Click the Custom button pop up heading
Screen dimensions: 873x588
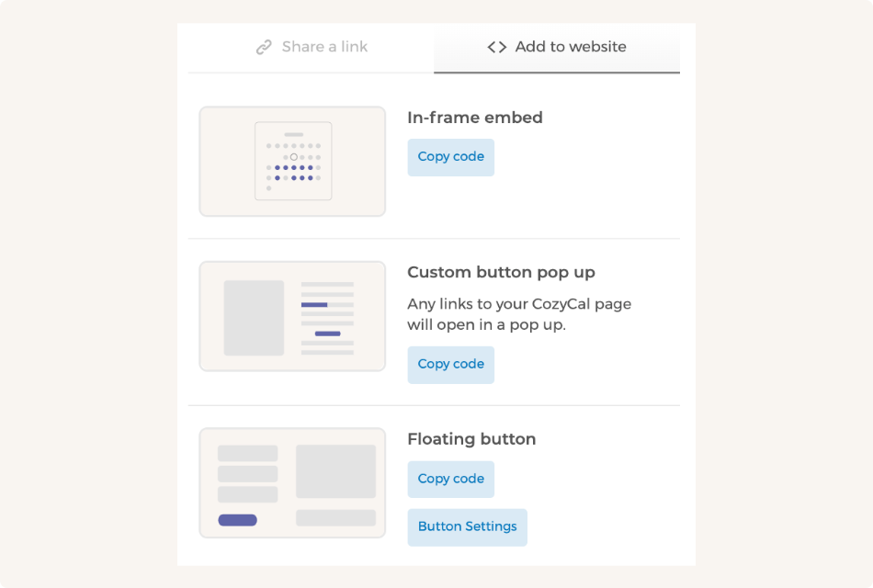click(x=502, y=272)
